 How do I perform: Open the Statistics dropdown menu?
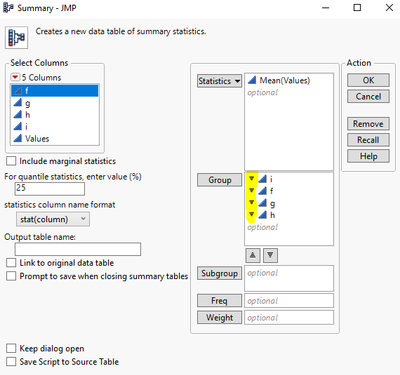click(219, 81)
